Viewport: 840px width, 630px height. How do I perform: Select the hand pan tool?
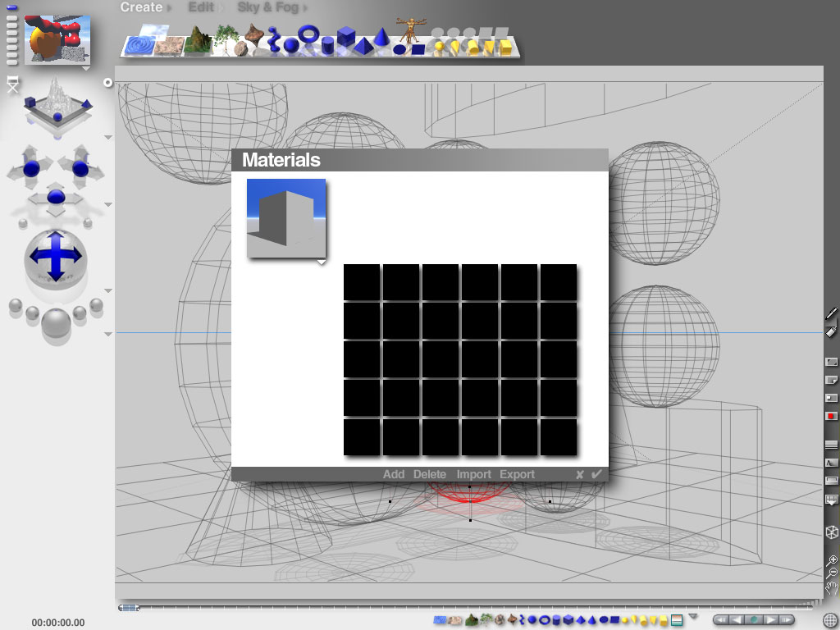(832, 587)
